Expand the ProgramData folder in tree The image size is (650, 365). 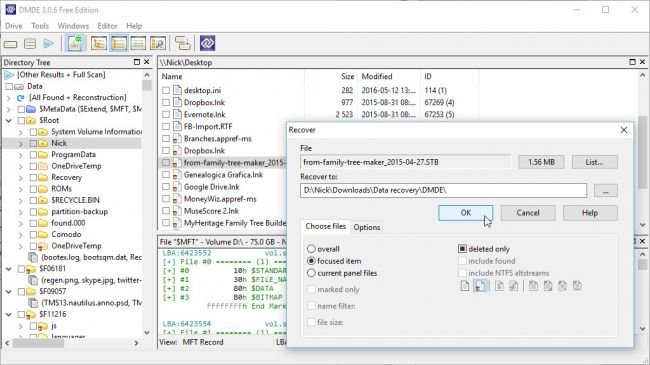(x=20, y=155)
